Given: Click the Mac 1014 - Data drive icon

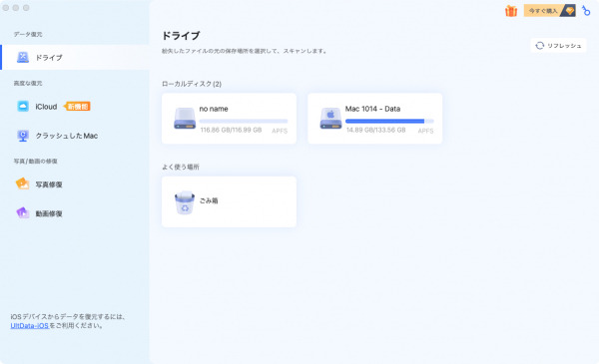Looking at the screenshot, I should pos(330,119).
